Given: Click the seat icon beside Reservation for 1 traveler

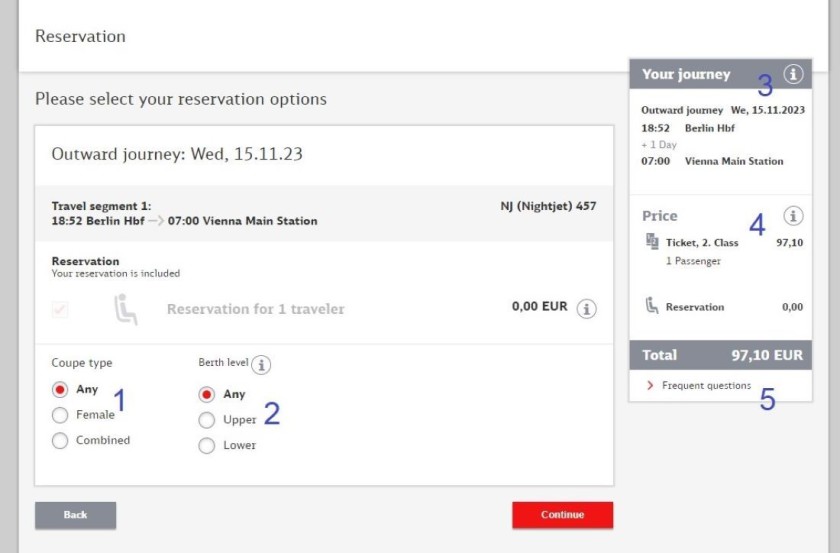Looking at the screenshot, I should (125, 310).
